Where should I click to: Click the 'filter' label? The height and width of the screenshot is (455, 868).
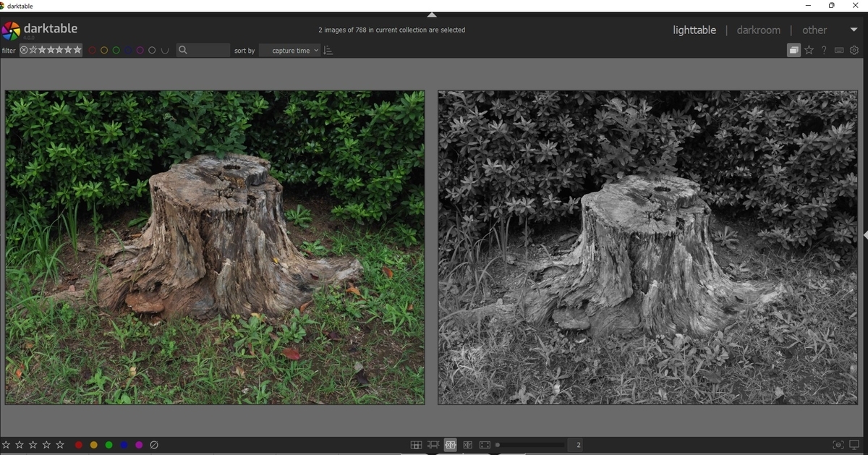(x=9, y=51)
